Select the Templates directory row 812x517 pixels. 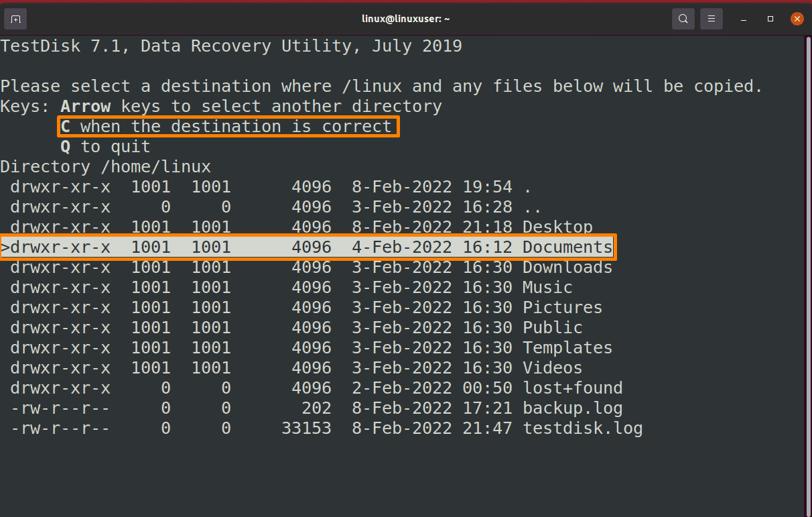[312, 348]
